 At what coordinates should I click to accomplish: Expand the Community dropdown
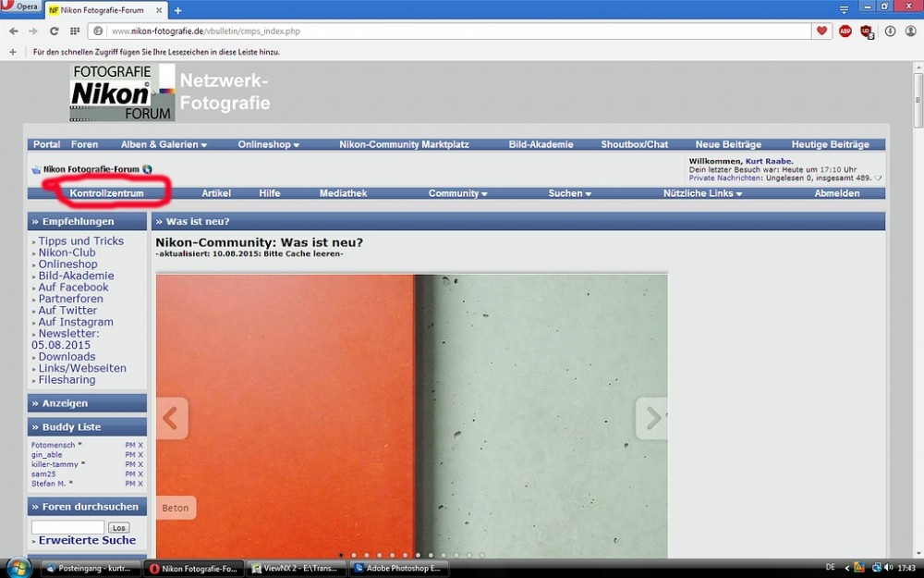pos(458,193)
